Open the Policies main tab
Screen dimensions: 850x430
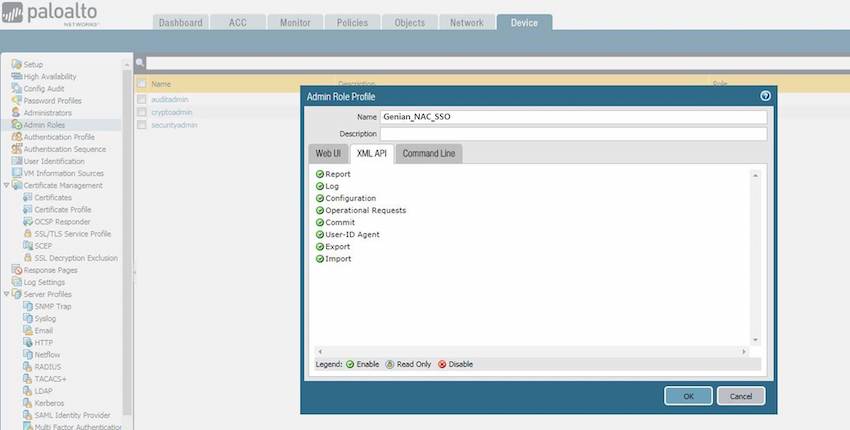click(x=350, y=23)
